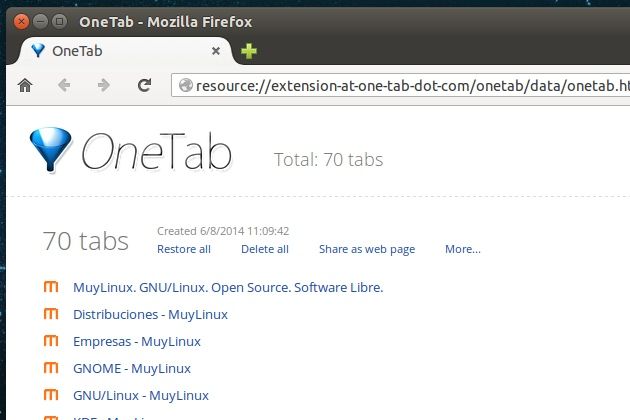Open a new tab with green plus
The height and width of the screenshot is (420, 630).
click(249, 51)
